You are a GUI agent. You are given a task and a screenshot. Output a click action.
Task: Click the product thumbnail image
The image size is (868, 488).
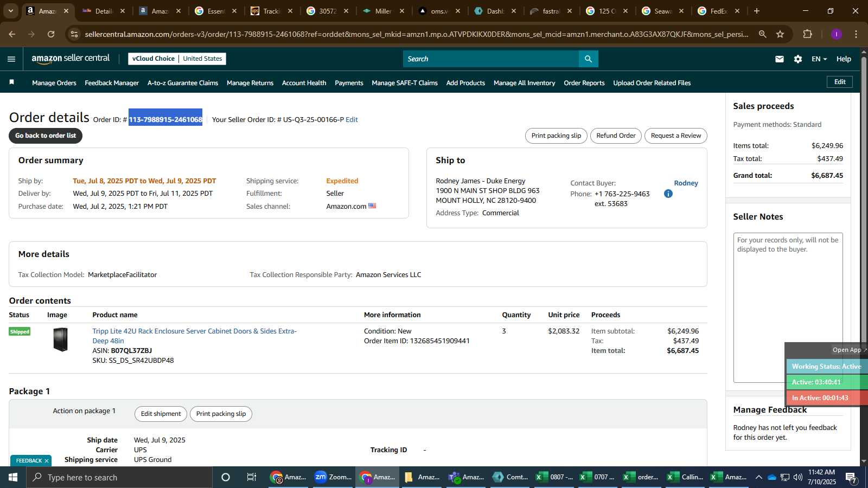tap(61, 339)
